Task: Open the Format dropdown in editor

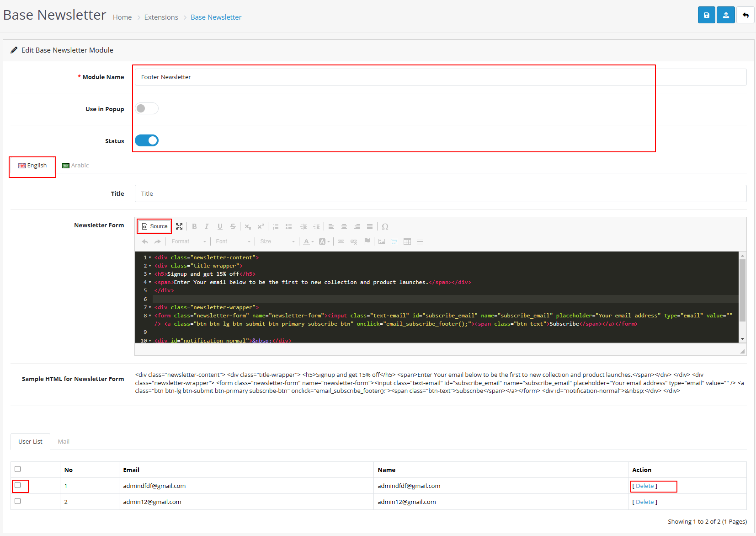Action: click(x=189, y=241)
